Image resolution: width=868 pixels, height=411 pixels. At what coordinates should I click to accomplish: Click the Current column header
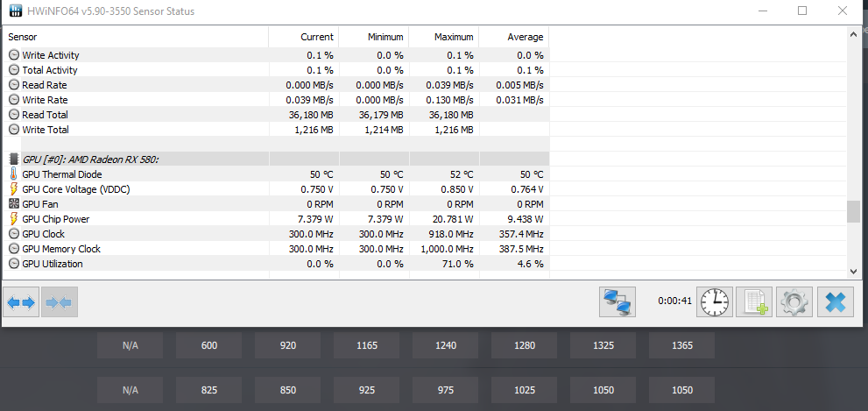point(304,37)
